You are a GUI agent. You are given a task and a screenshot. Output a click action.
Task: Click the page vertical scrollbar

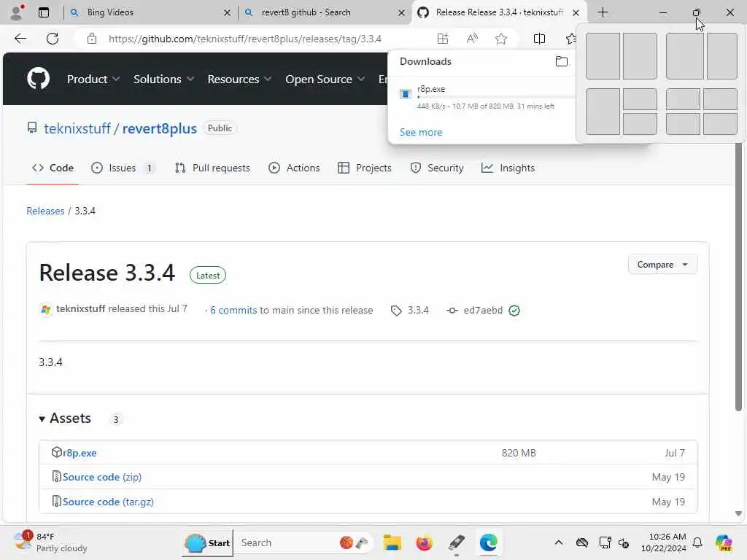738,276
